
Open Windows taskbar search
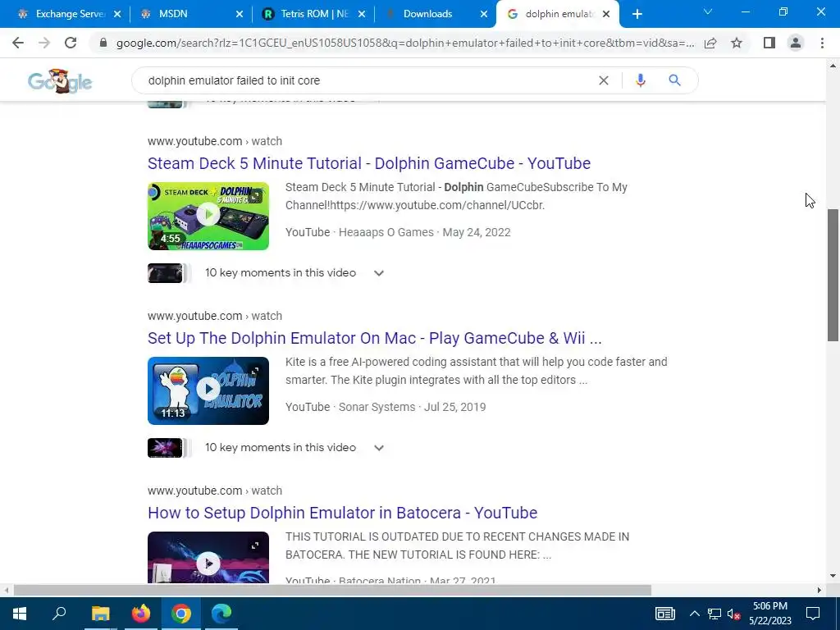[59, 614]
